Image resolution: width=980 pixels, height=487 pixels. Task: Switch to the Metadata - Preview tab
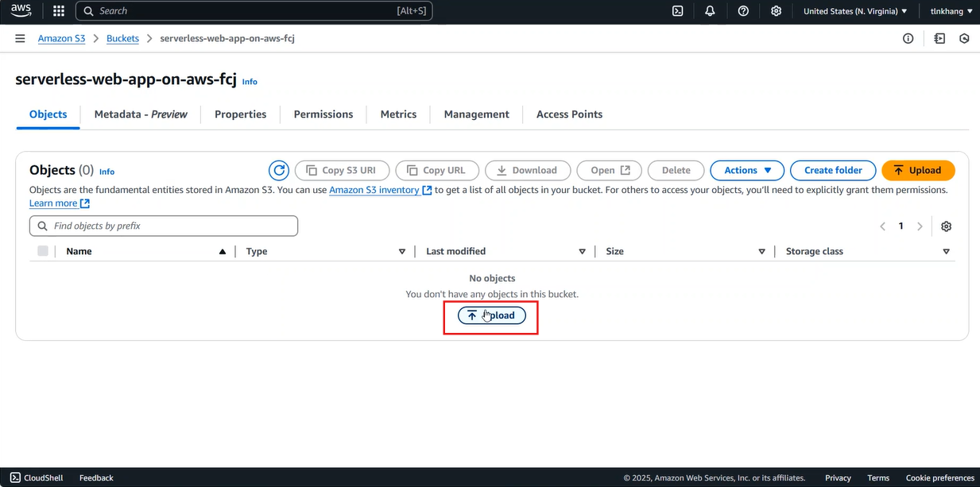point(141,114)
